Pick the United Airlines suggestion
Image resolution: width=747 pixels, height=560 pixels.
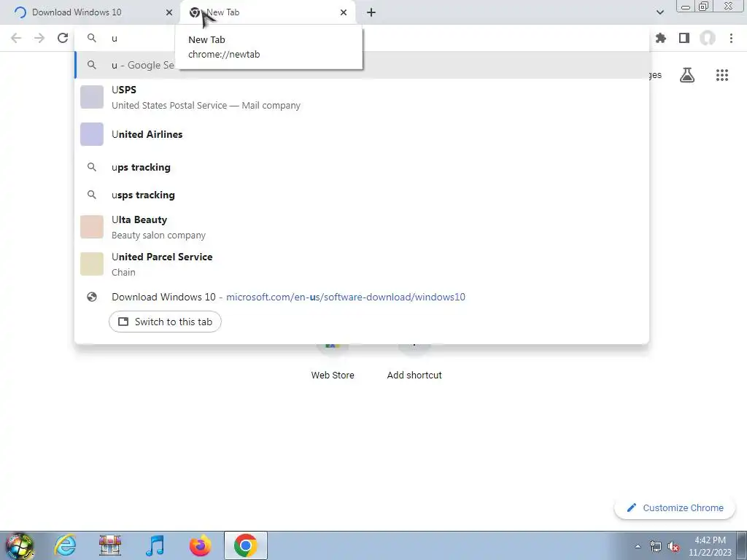pyautogui.click(x=362, y=134)
